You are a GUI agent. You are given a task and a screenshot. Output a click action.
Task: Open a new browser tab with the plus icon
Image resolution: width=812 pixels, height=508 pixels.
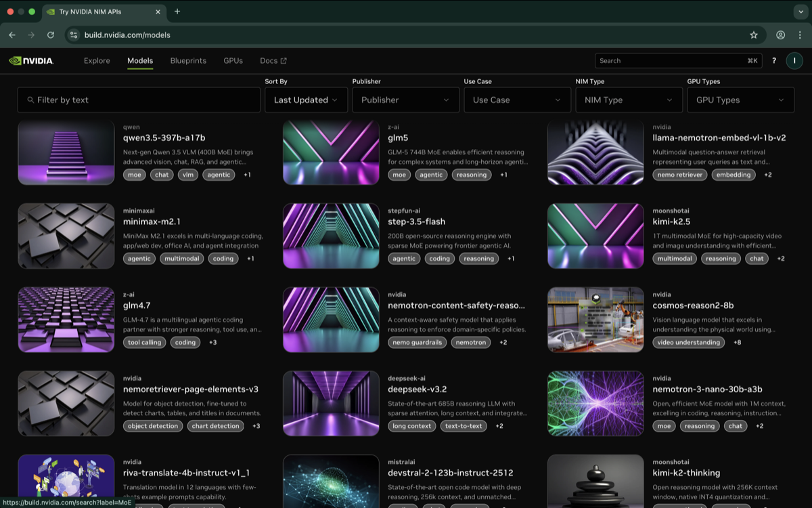177,12
